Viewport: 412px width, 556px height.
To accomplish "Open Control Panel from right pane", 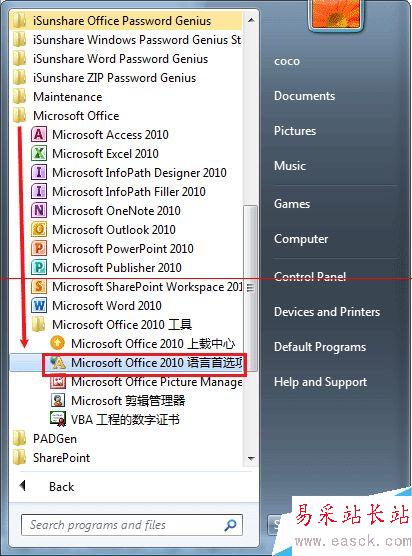I will (310, 277).
